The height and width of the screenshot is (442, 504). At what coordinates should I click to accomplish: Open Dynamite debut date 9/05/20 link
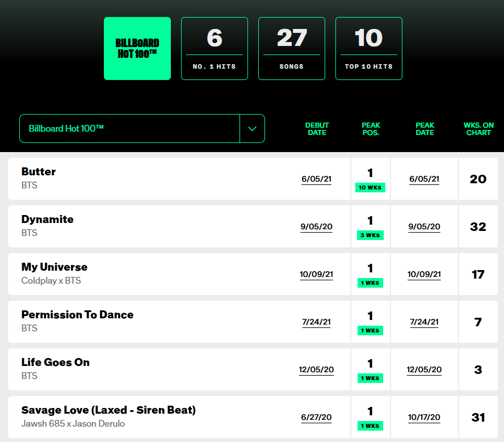tap(316, 227)
